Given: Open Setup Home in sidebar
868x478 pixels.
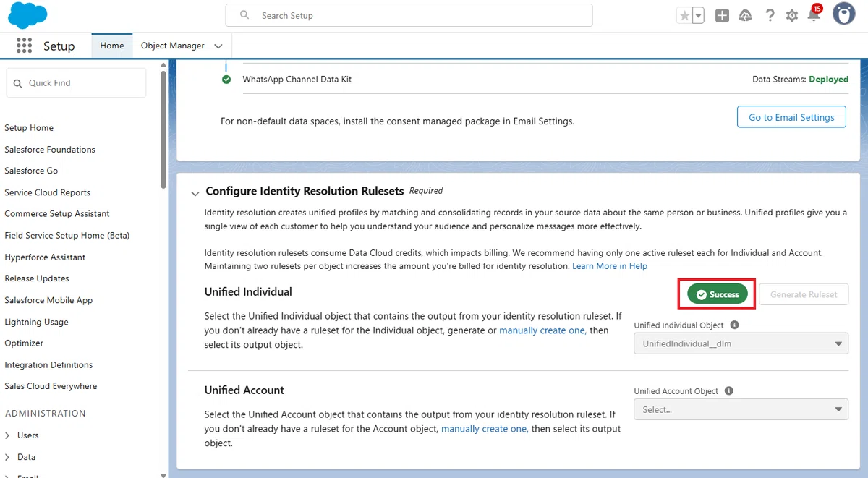Looking at the screenshot, I should [x=29, y=128].
